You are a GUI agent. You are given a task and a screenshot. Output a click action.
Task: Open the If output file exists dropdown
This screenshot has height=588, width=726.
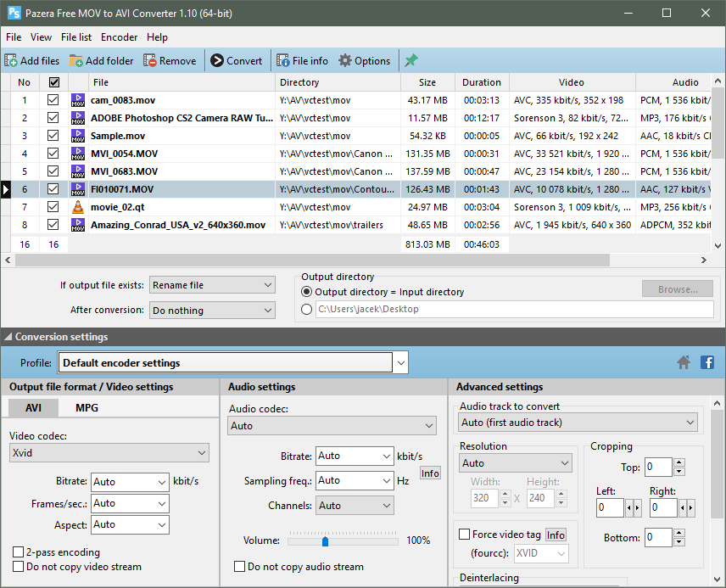(x=212, y=285)
